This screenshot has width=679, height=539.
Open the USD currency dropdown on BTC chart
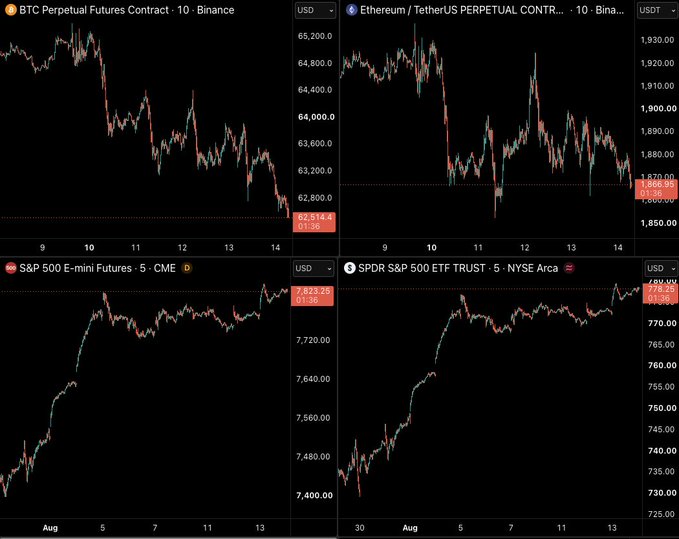click(x=315, y=10)
